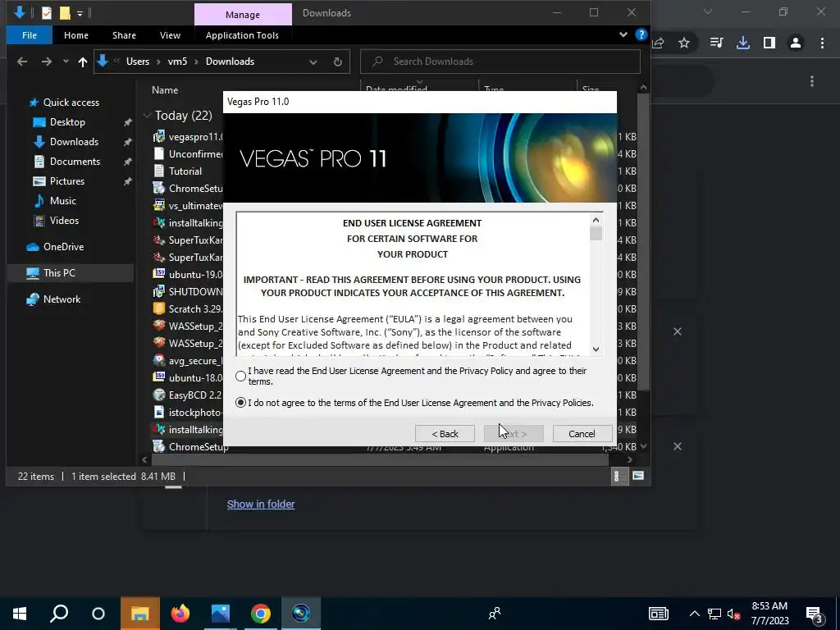Open Chrome three-dot menu
The height and width of the screenshot is (630, 840).
(822, 43)
